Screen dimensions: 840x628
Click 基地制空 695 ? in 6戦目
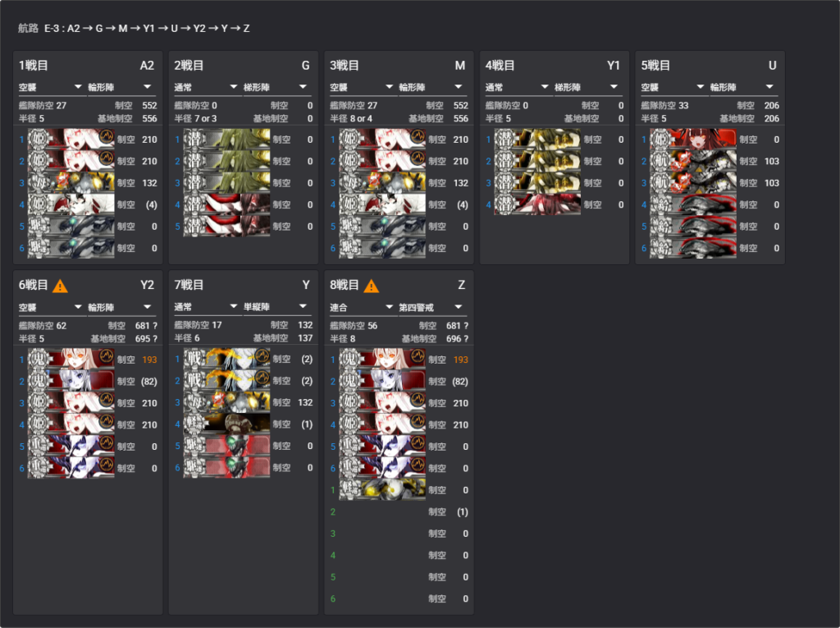124,339
